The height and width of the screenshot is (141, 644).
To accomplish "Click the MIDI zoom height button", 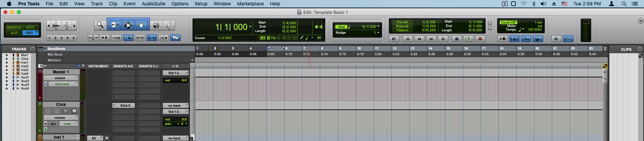I will (67, 26).
